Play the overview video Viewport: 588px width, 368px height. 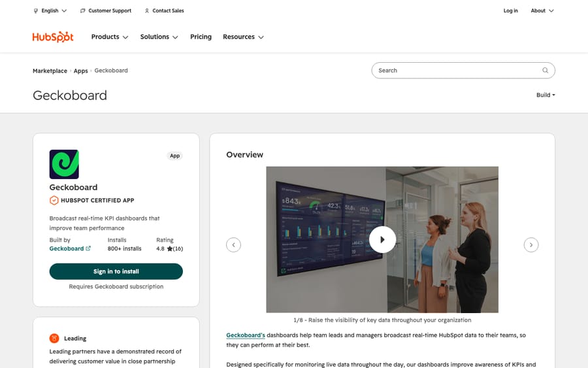(x=382, y=240)
